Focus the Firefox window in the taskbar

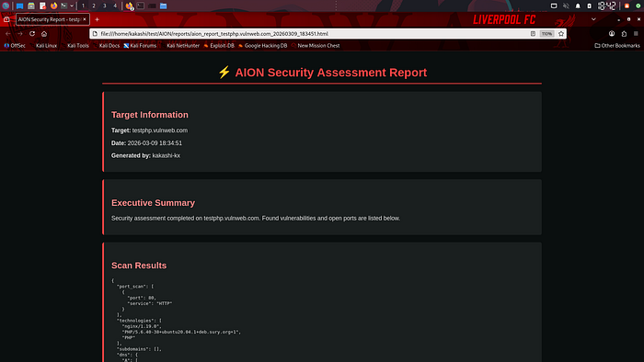[130, 6]
